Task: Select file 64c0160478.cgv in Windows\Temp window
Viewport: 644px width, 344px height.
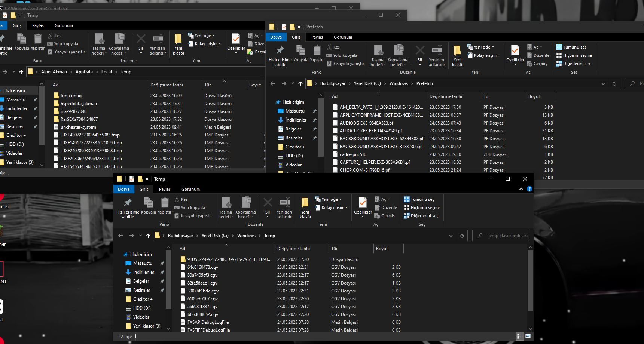Action: 203,267
